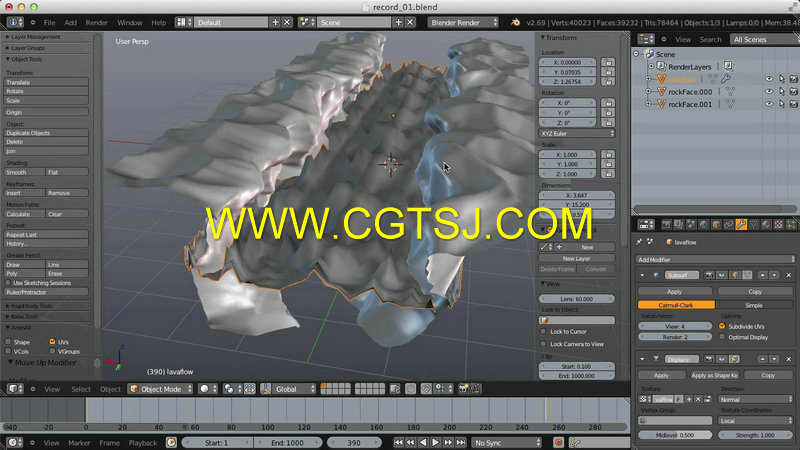800x450 pixels.
Task: Open the World properties tab
Action: point(704,225)
